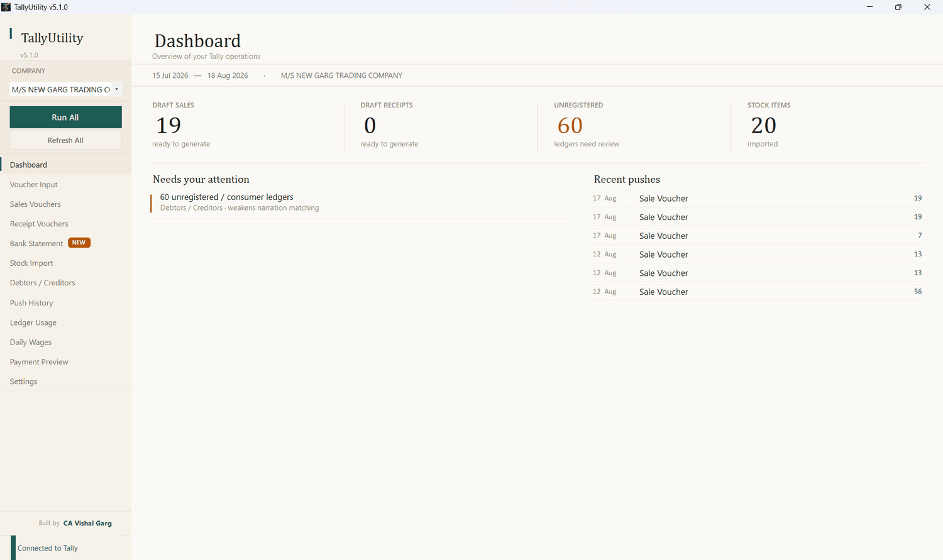Viewport: 943px width, 560px height.
Task: Click the Draft Sales count 19
Action: 168,126
